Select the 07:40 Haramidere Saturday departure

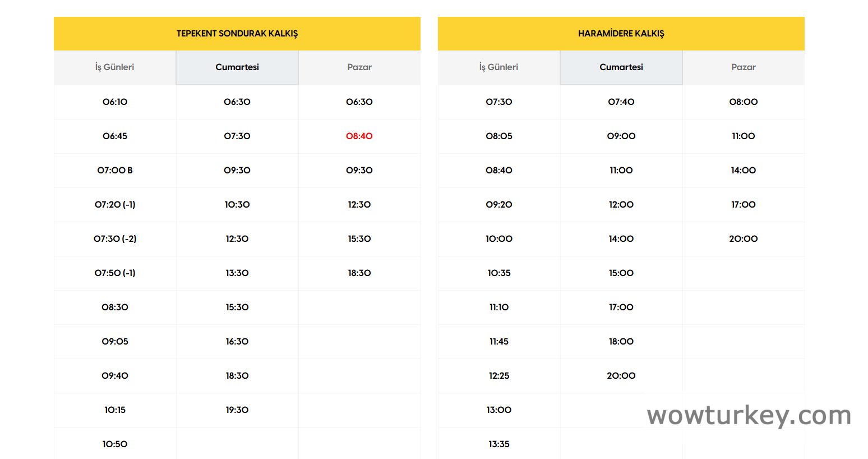pyautogui.click(x=621, y=102)
